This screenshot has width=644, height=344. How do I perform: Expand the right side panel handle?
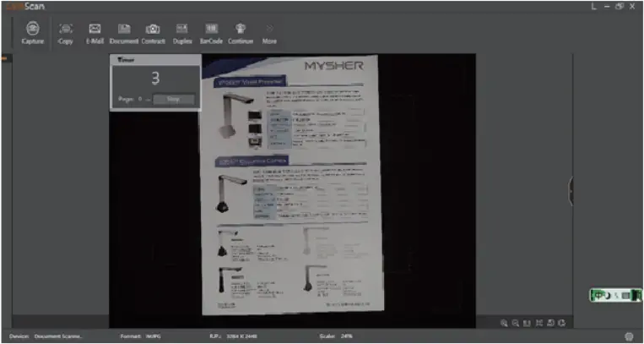[571, 191]
